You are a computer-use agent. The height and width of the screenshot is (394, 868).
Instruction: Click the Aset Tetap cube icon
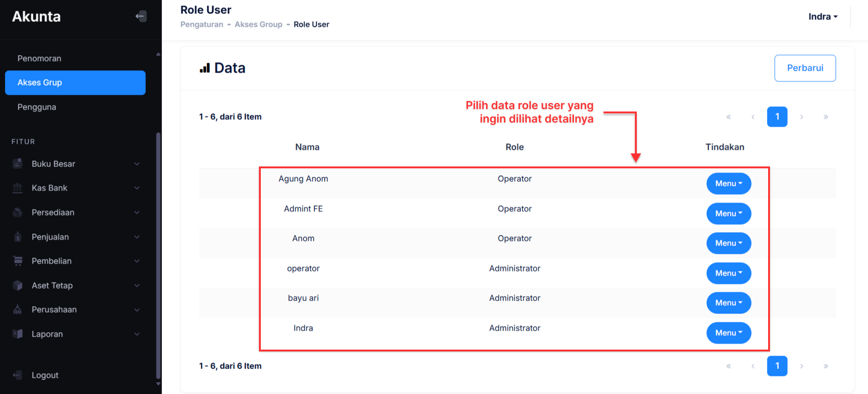point(18,285)
